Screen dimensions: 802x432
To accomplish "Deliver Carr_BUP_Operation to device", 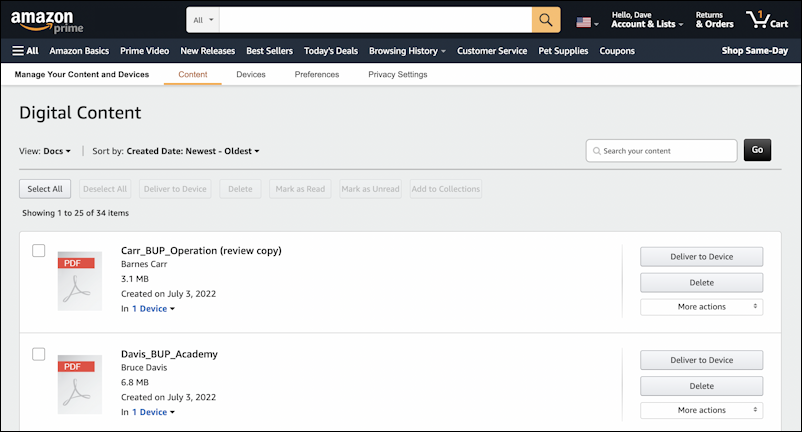I will click(701, 257).
